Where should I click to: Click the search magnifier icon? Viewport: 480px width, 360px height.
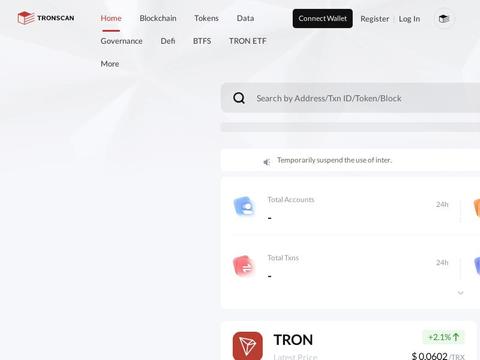click(239, 98)
